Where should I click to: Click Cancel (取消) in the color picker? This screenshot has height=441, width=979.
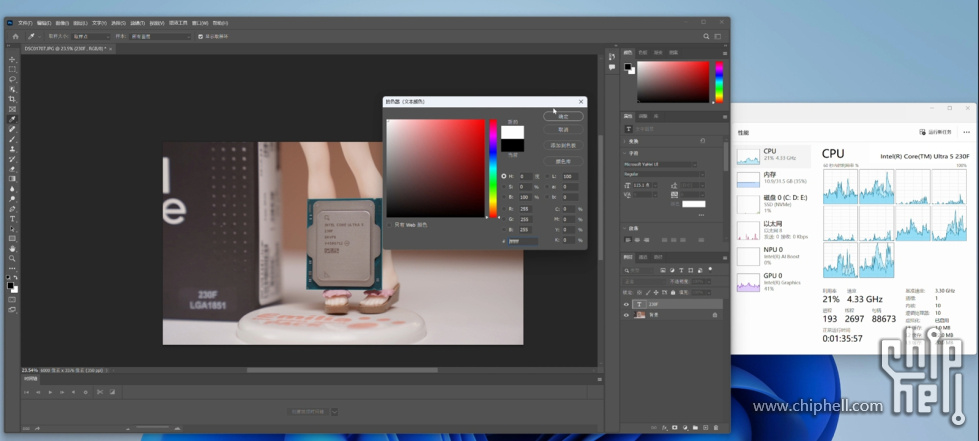click(x=563, y=130)
